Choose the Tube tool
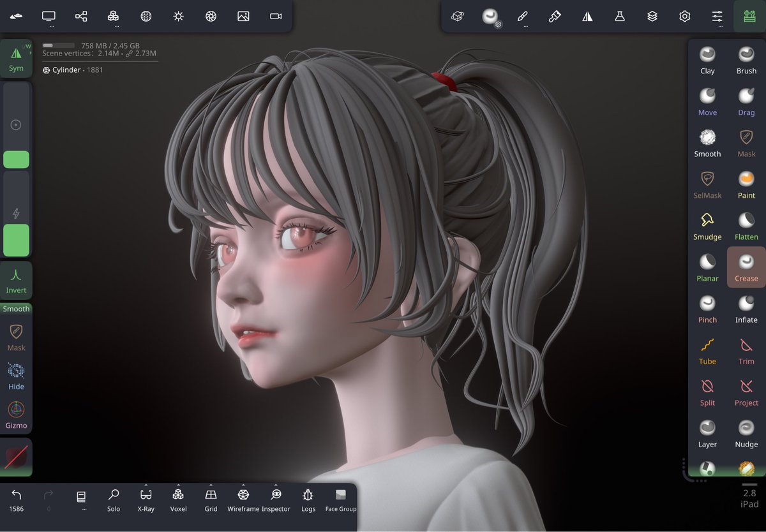This screenshot has width=766, height=532. 707,351
